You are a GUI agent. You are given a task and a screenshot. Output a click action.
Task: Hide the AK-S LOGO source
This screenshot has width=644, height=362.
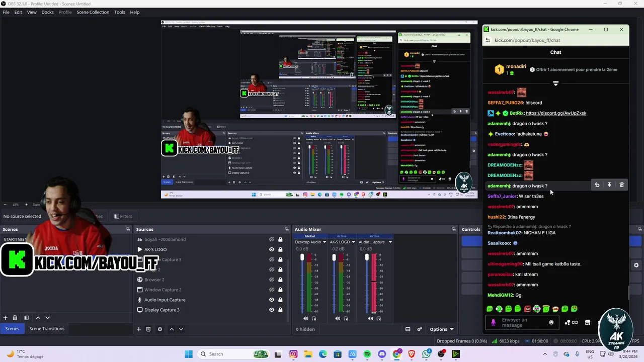pos(272,249)
